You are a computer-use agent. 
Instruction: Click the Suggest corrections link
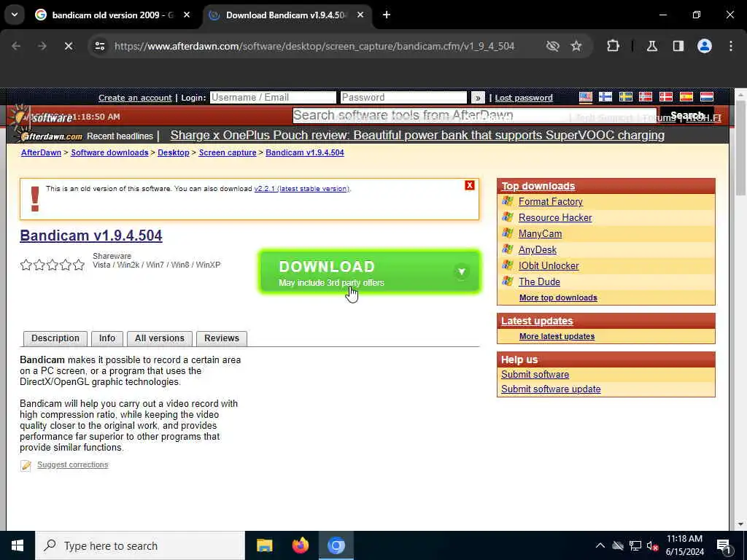click(x=73, y=464)
